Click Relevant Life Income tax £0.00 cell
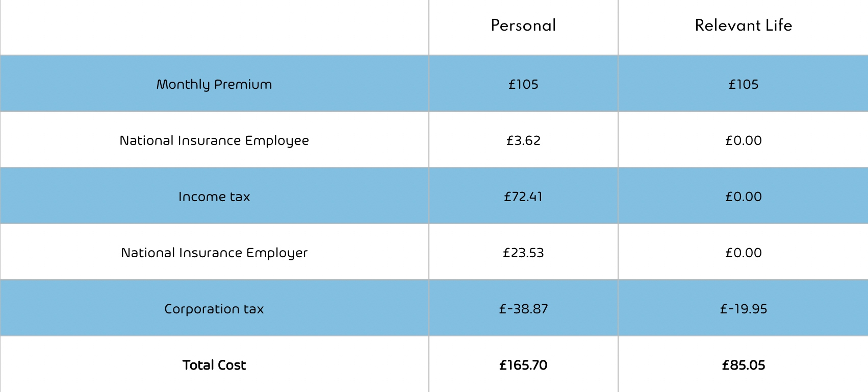This screenshot has height=392, width=868. click(743, 197)
